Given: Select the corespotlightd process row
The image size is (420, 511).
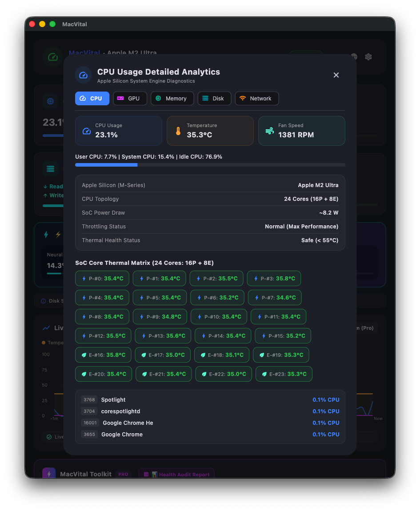Looking at the screenshot, I should [210, 411].
